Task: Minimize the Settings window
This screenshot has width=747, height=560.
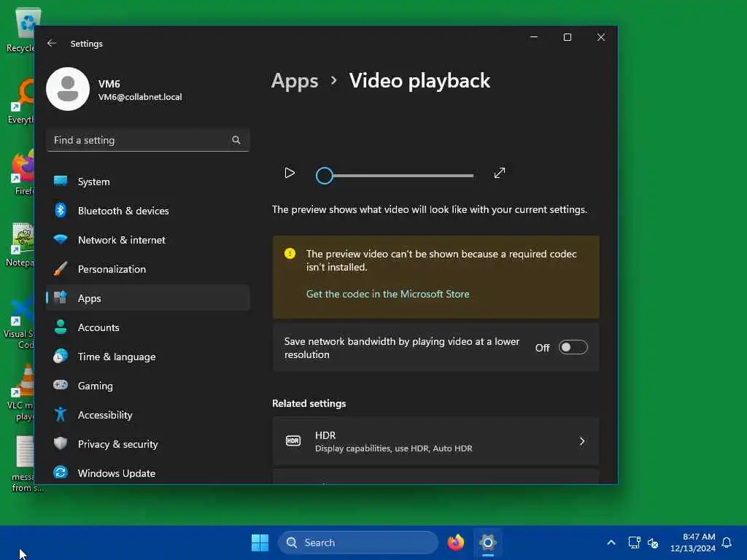Action: click(534, 37)
